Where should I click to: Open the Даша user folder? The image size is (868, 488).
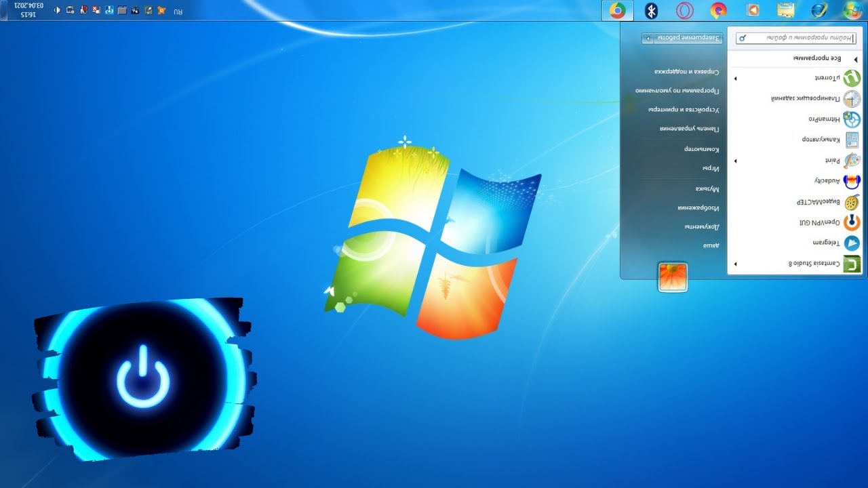tap(711, 245)
